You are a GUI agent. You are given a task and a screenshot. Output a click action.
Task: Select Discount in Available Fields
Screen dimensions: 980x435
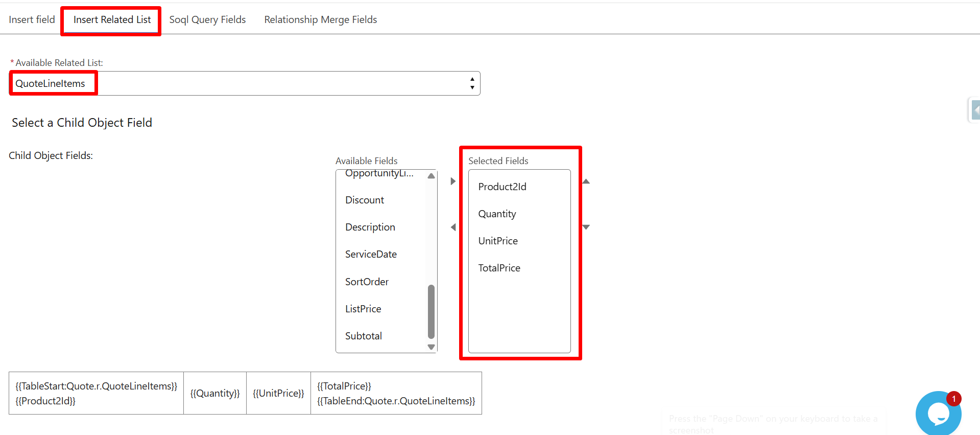click(x=365, y=200)
